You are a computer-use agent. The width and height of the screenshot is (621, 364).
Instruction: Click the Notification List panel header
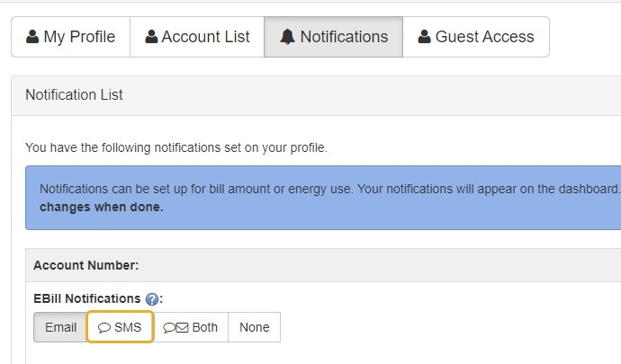[x=316, y=95]
